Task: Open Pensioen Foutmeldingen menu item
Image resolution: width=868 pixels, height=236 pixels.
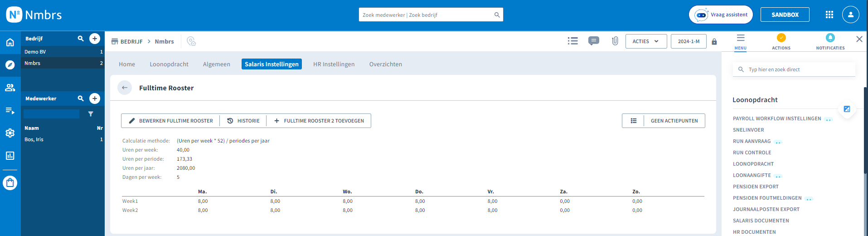Action: pos(767,198)
